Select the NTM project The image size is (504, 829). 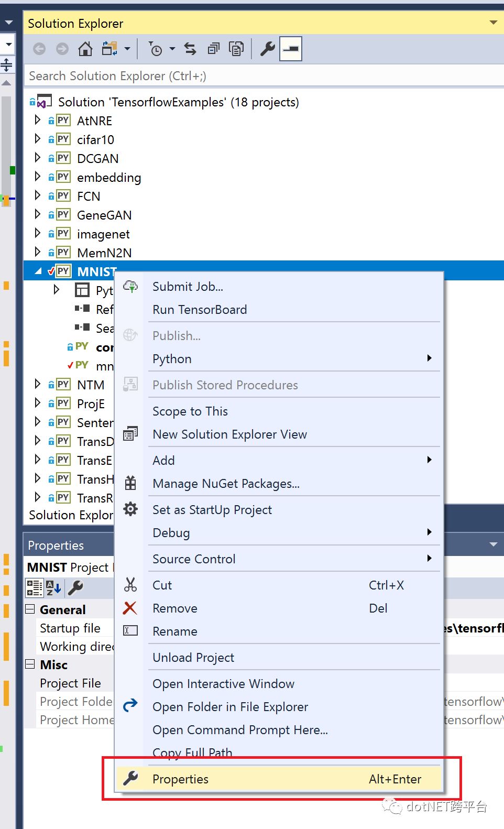(x=91, y=385)
